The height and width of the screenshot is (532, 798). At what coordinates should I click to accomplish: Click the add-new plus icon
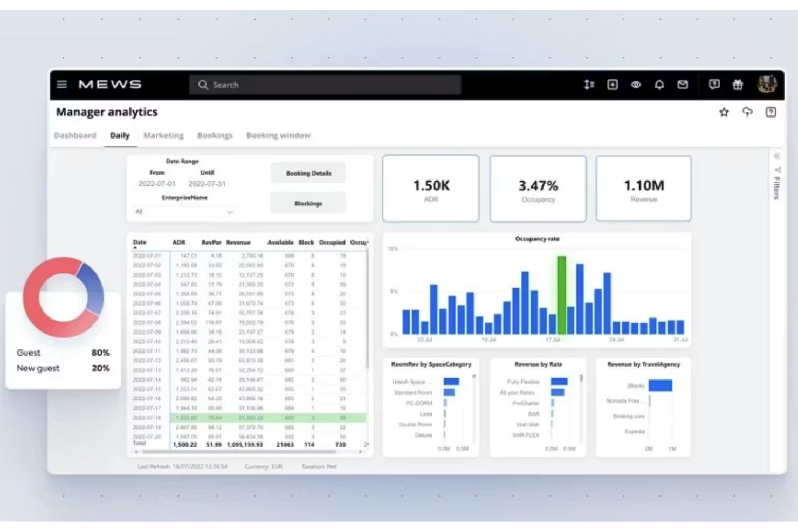point(612,85)
